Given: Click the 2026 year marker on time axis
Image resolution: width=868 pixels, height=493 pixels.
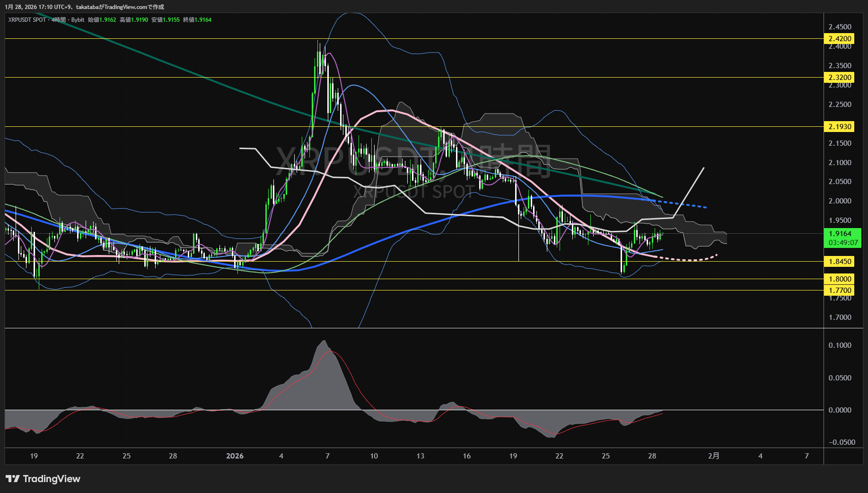Looking at the screenshot, I should point(235,456).
